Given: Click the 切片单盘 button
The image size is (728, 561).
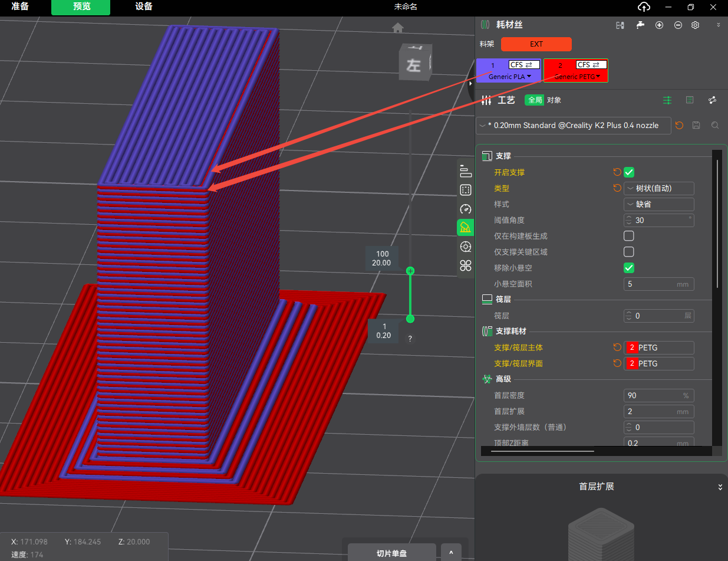Looking at the screenshot, I should (x=391, y=553).
